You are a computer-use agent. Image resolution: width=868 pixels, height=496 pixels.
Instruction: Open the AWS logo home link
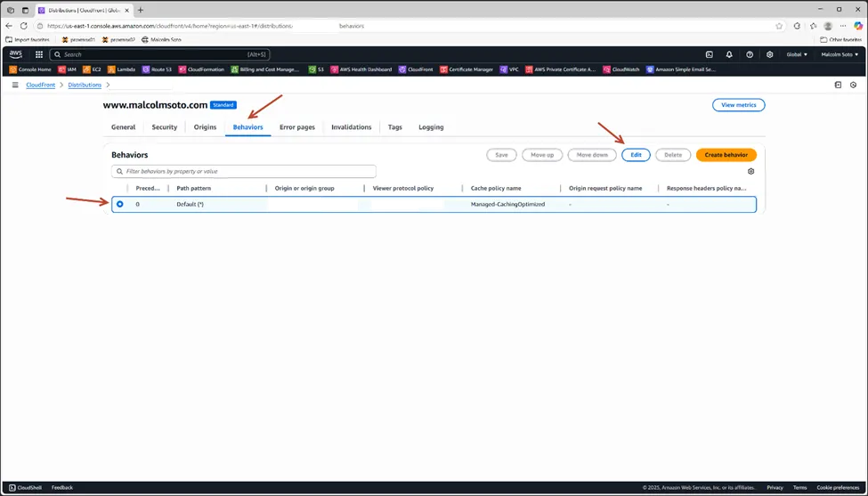tap(15, 54)
